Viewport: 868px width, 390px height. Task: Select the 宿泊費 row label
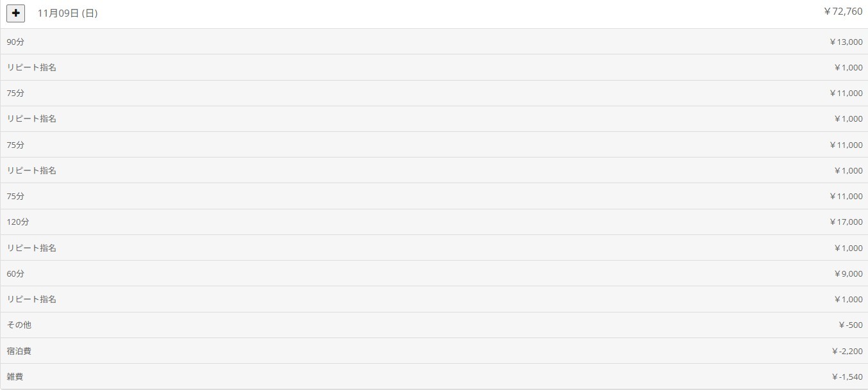(x=19, y=351)
